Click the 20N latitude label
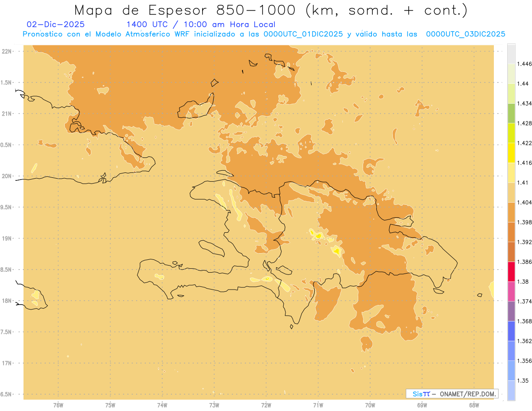This screenshot has width=532, height=411. (x=7, y=176)
